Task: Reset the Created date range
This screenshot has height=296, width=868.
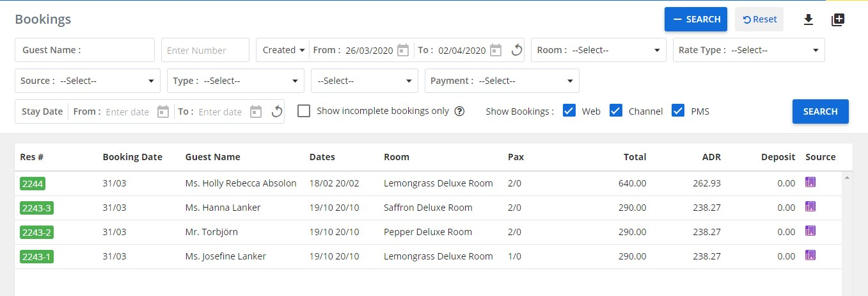Action: click(x=517, y=50)
